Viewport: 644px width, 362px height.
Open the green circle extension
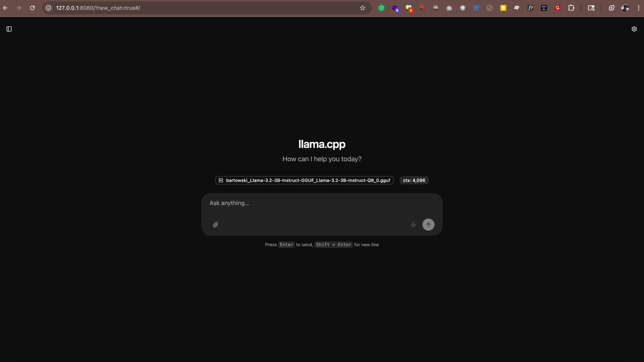pyautogui.click(x=381, y=8)
